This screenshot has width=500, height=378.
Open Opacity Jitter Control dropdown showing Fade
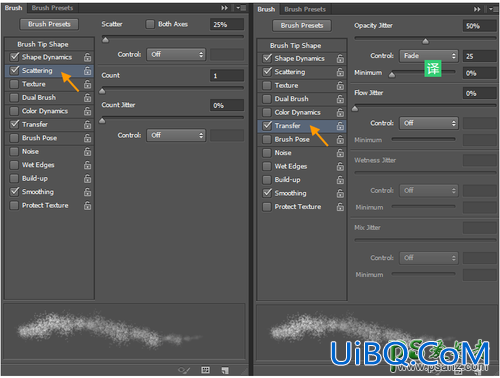click(429, 56)
